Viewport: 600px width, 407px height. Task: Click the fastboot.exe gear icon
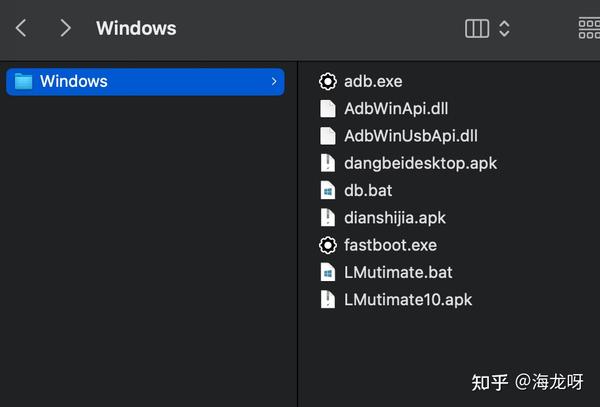tap(327, 245)
